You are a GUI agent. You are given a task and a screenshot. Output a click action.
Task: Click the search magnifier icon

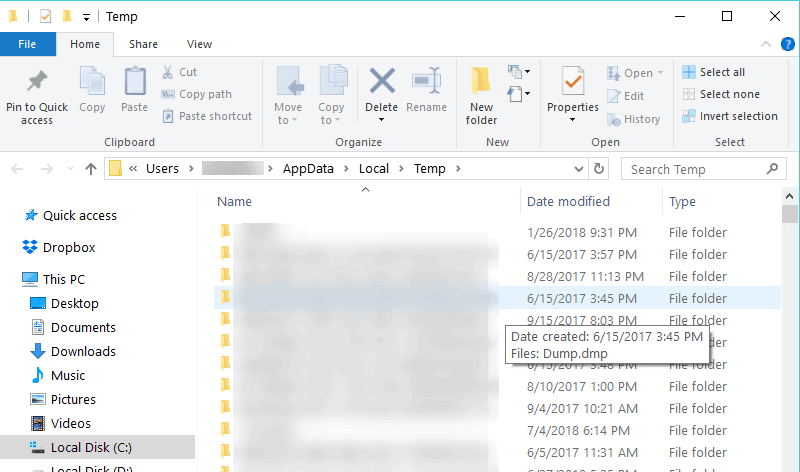(772, 169)
